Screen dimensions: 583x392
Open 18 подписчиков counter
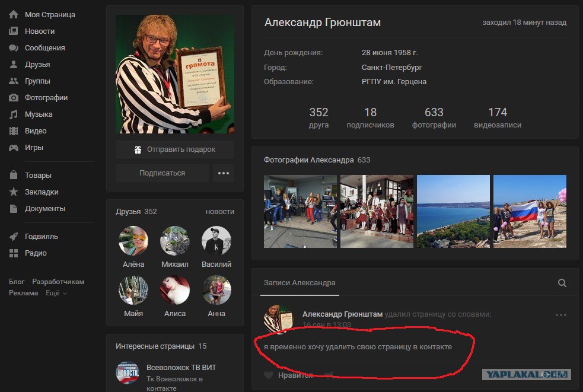(x=370, y=117)
